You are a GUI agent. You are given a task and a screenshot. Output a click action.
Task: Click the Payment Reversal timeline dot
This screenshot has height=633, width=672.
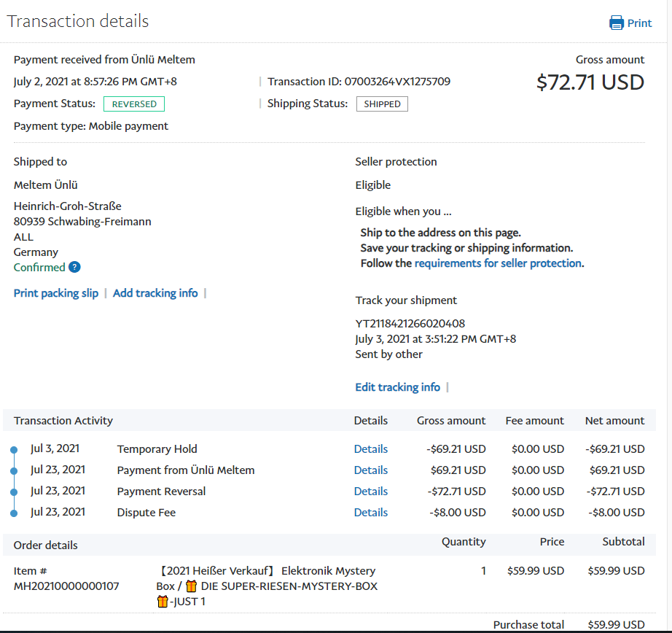[x=14, y=492]
